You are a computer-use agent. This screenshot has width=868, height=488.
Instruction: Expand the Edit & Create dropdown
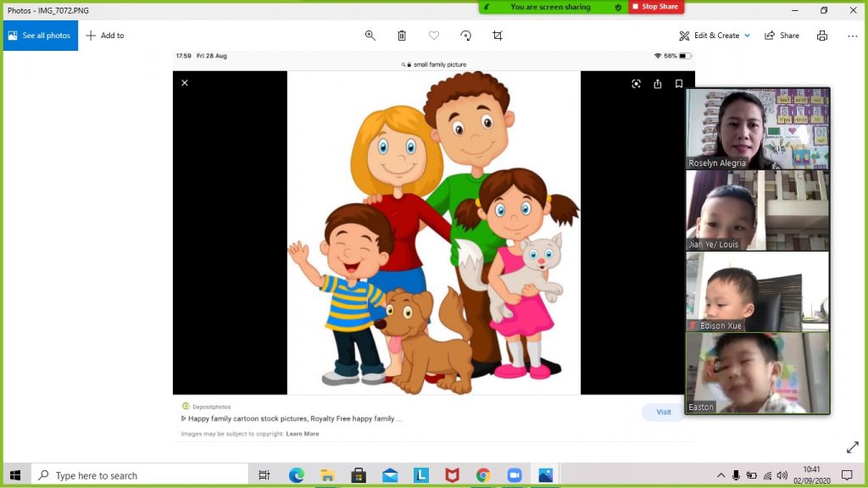pyautogui.click(x=715, y=36)
